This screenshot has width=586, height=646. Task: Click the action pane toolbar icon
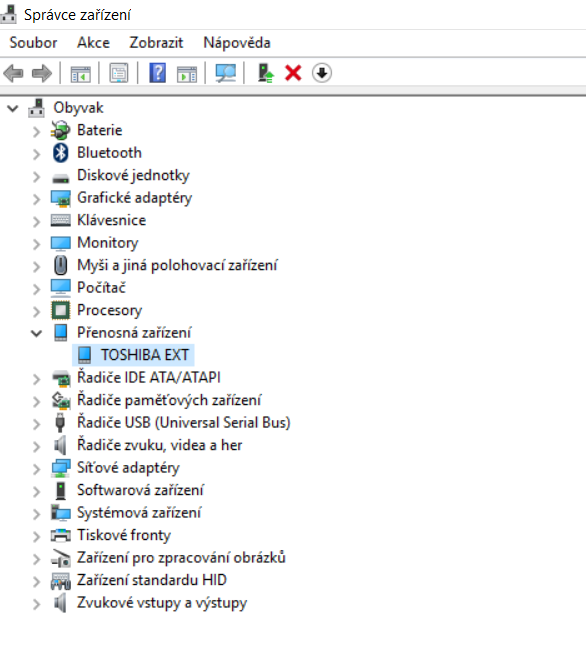187,73
